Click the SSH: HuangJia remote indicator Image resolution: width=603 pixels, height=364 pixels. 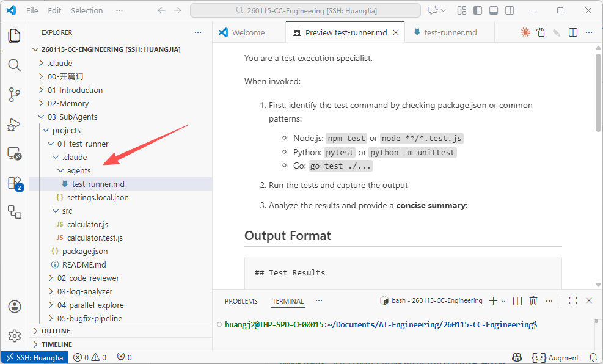[34, 357]
